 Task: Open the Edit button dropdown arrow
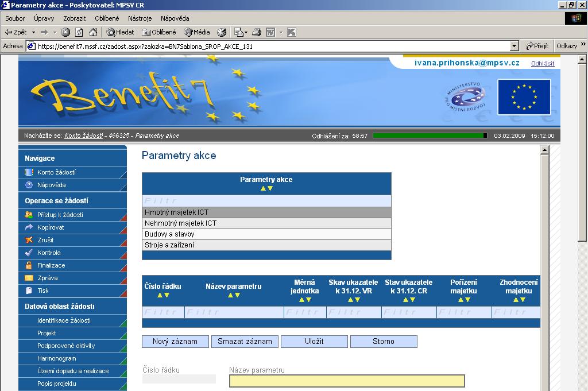tap(280, 32)
